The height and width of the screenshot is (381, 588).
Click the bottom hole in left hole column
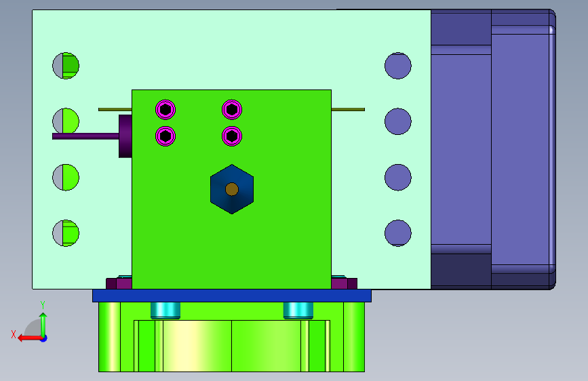[66, 233]
